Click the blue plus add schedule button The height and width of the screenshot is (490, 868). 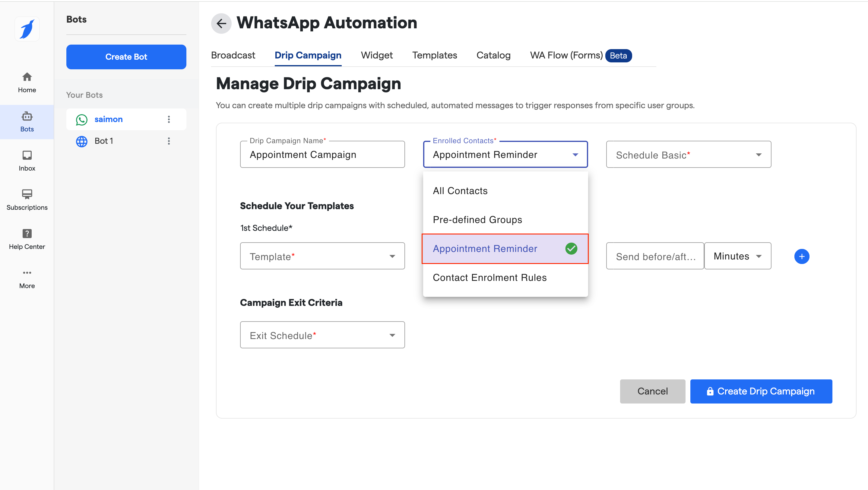(x=802, y=256)
